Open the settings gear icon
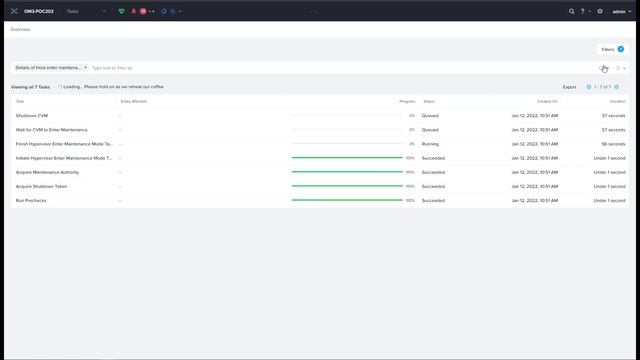640x360 pixels. (x=600, y=11)
